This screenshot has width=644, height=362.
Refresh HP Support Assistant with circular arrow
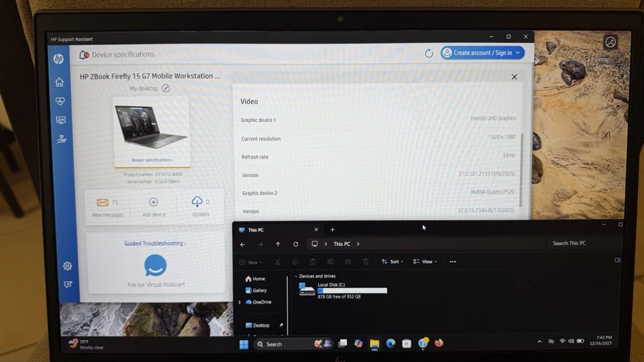click(x=429, y=54)
